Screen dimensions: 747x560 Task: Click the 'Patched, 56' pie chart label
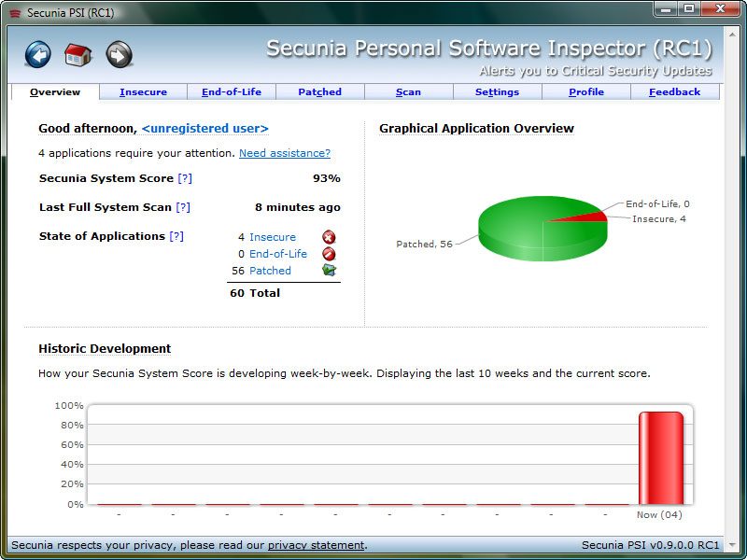point(425,245)
